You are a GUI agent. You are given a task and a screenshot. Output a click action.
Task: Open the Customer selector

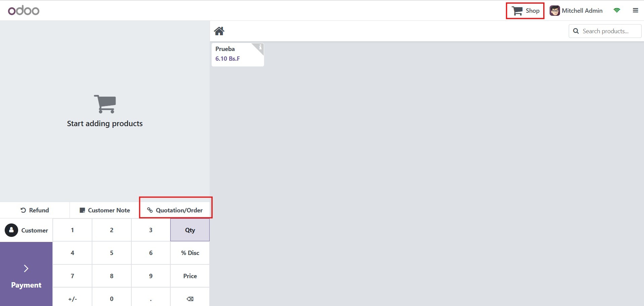pos(27,231)
